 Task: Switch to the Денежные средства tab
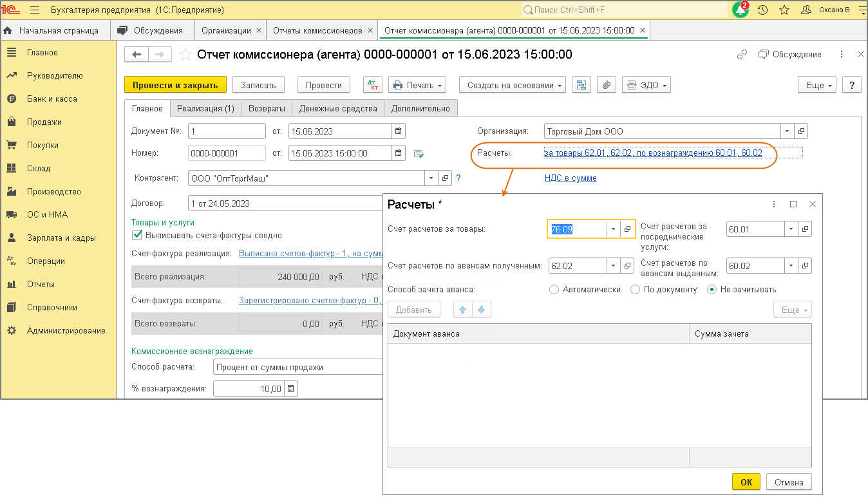338,109
